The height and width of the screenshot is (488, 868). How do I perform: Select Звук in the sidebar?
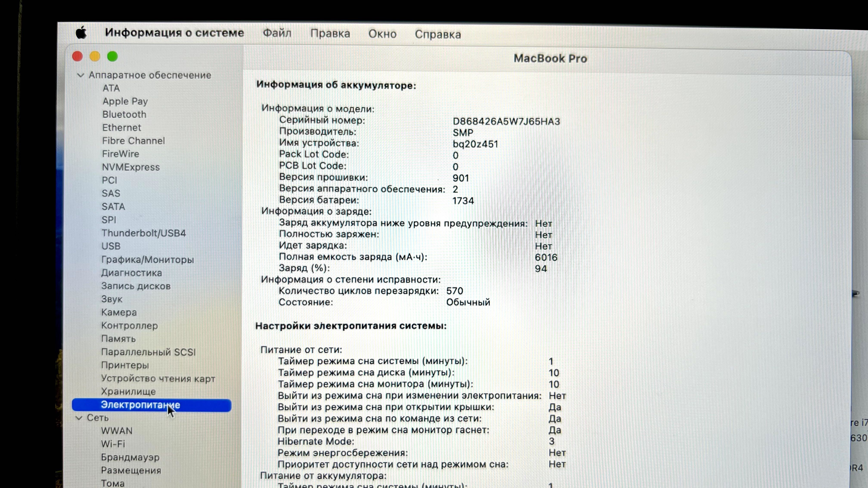point(112,299)
